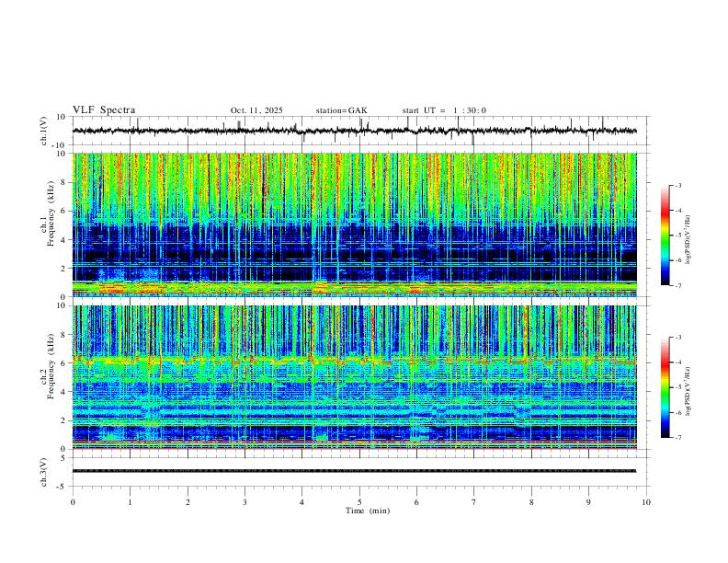Click the ch.1 "Frequency (kHz)" axis label
728x563 pixels.
click(x=51, y=214)
